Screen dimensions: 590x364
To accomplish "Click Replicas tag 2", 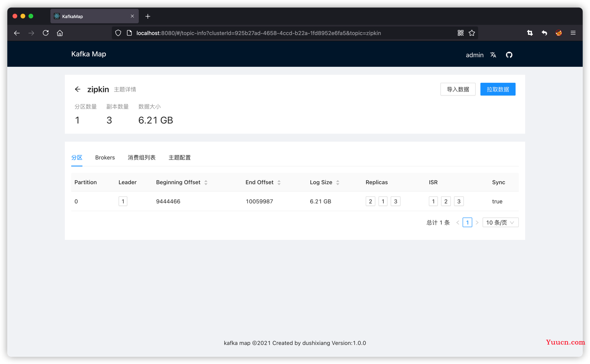I will 371,201.
